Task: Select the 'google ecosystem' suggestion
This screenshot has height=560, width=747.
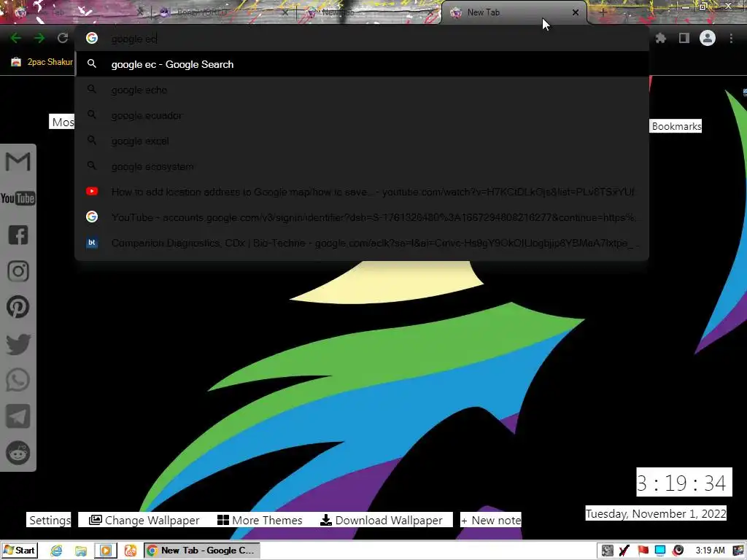Action: [x=362, y=166]
